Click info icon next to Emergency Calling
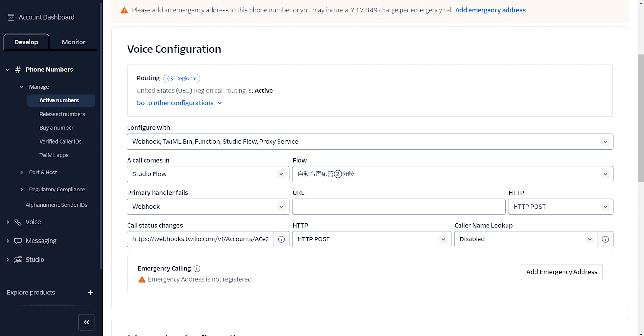This screenshot has height=336, width=644. (197, 268)
